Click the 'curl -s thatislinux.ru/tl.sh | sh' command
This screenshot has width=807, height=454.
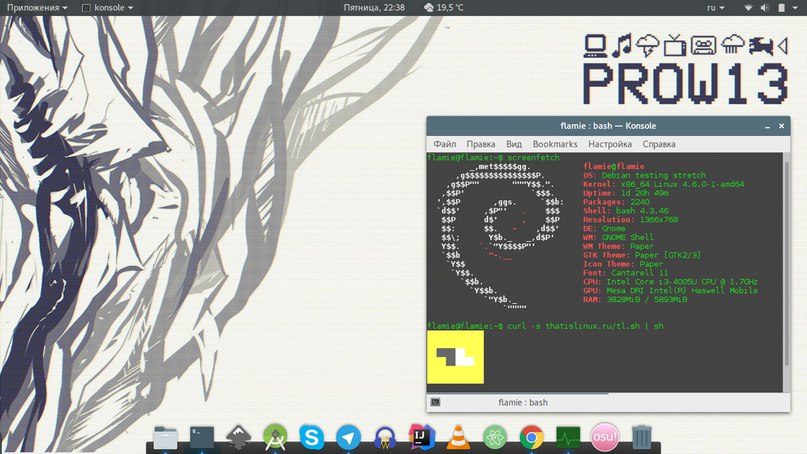point(585,326)
